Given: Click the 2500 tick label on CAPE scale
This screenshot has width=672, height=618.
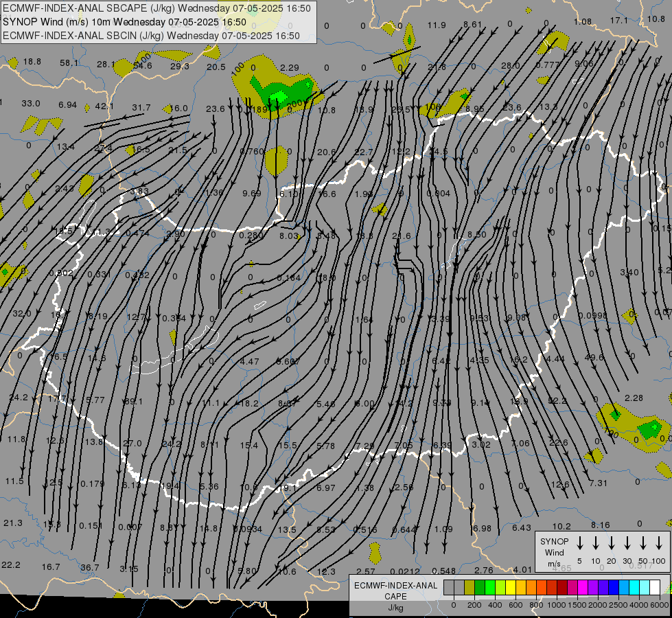Looking at the screenshot, I should coord(618,605).
